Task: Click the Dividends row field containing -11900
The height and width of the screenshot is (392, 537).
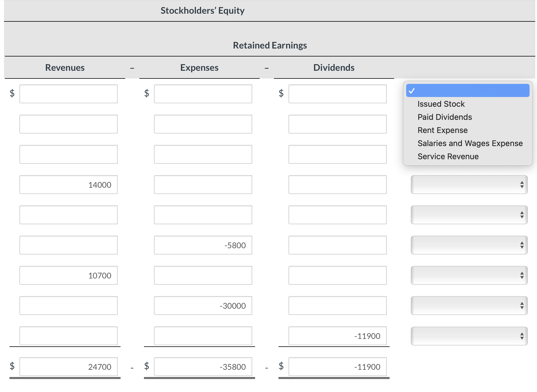Action: [338, 336]
